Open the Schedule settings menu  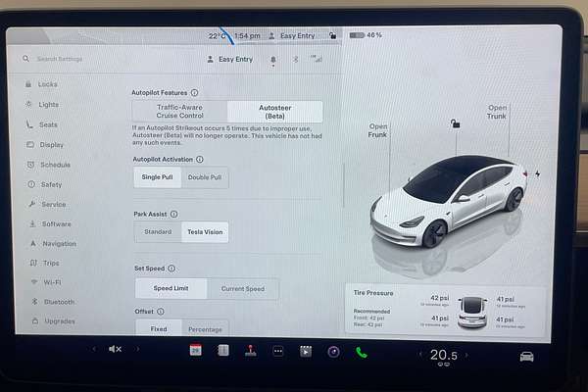49,165
